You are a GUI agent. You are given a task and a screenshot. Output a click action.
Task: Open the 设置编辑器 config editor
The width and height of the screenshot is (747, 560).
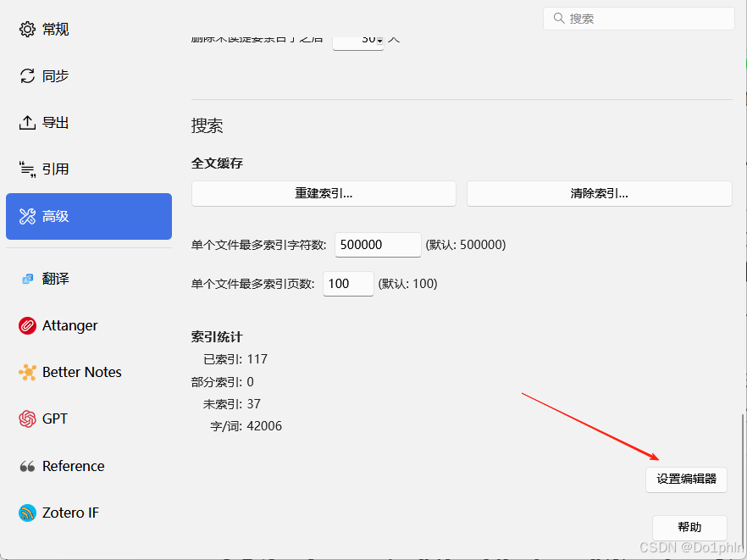(686, 479)
